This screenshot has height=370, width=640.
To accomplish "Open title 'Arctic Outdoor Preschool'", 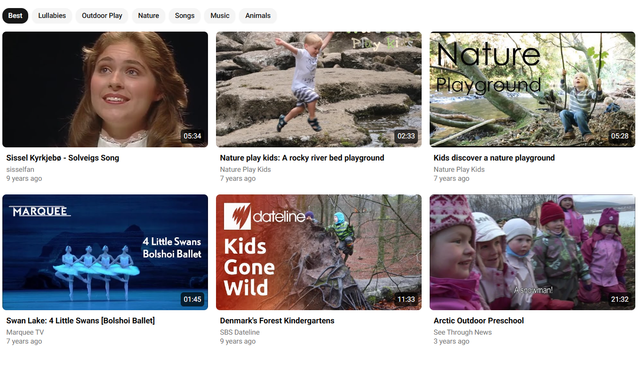I will pos(478,321).
